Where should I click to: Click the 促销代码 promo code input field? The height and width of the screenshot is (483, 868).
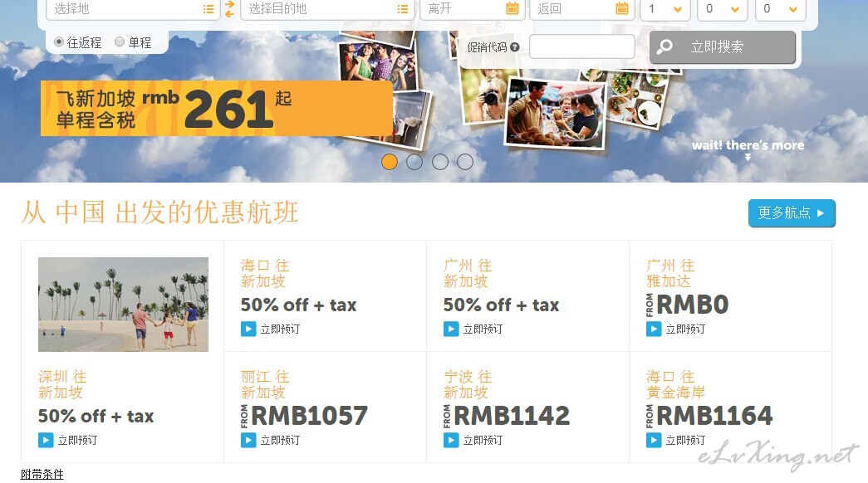[581, 46]
